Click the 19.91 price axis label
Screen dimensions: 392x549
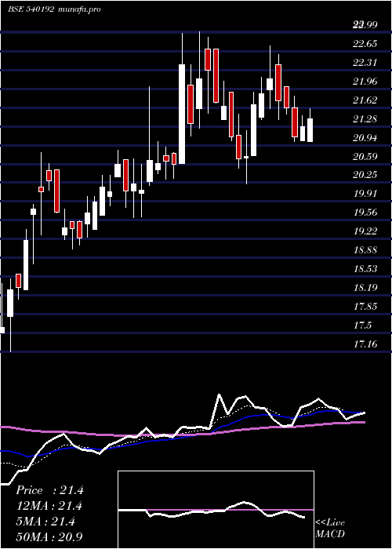(365, 194)
